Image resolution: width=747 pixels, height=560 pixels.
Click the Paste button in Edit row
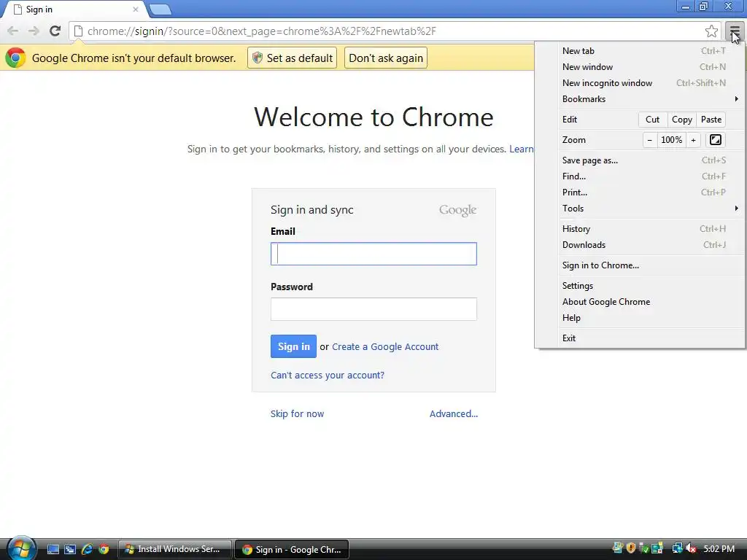pyautogui.click(x=711, y=120)
